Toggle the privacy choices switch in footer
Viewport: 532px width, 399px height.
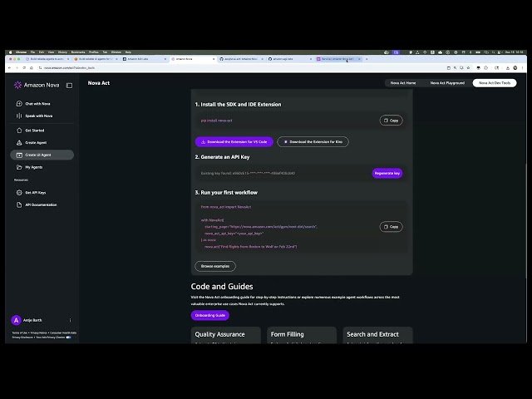68,337
